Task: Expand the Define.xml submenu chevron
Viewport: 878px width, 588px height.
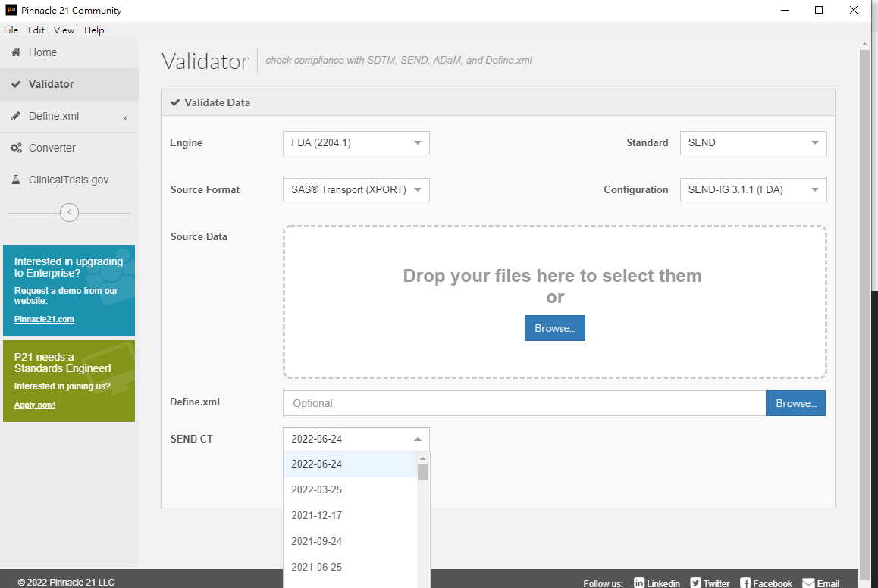Action: (126, 118)
